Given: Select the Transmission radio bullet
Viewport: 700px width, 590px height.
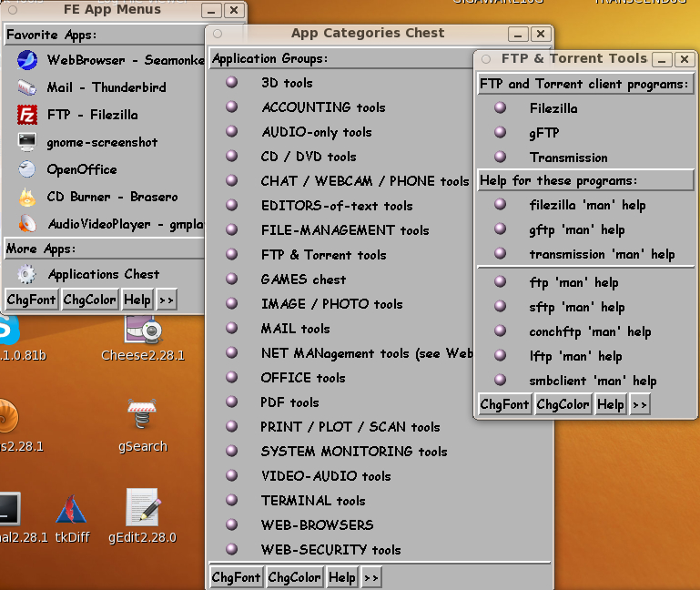Looking at the screenshot, I should tap(500, 157).
